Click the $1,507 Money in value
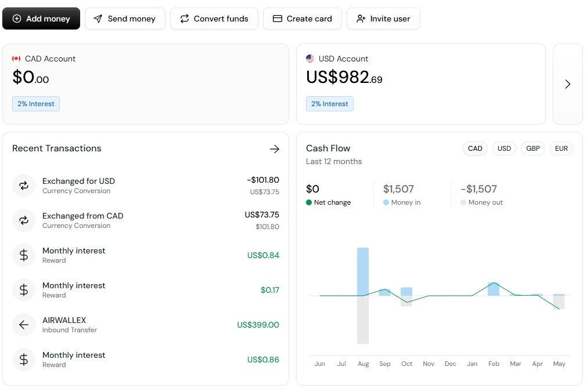Screen dimensions: 587x392 pyautogui.click(x=398, y=189)
